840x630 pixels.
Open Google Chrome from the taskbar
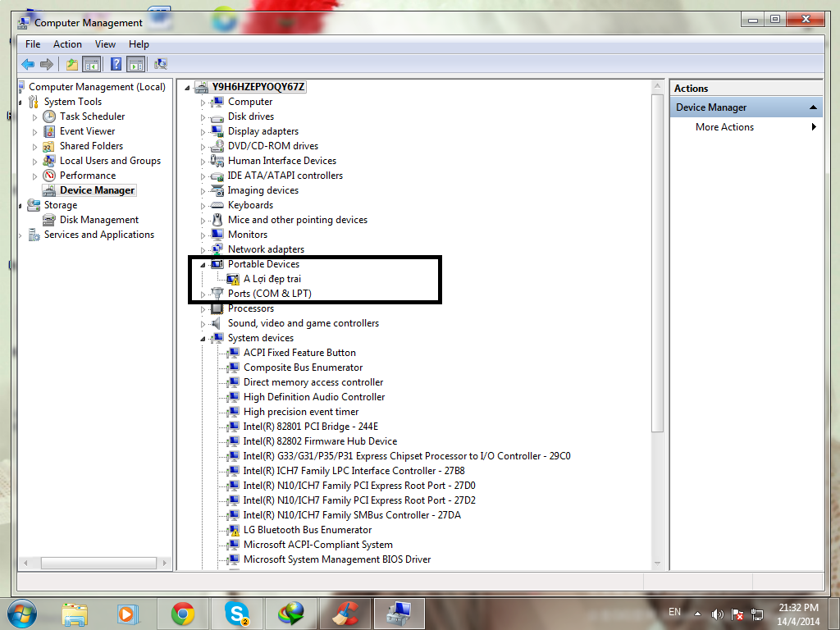point(182,613)
